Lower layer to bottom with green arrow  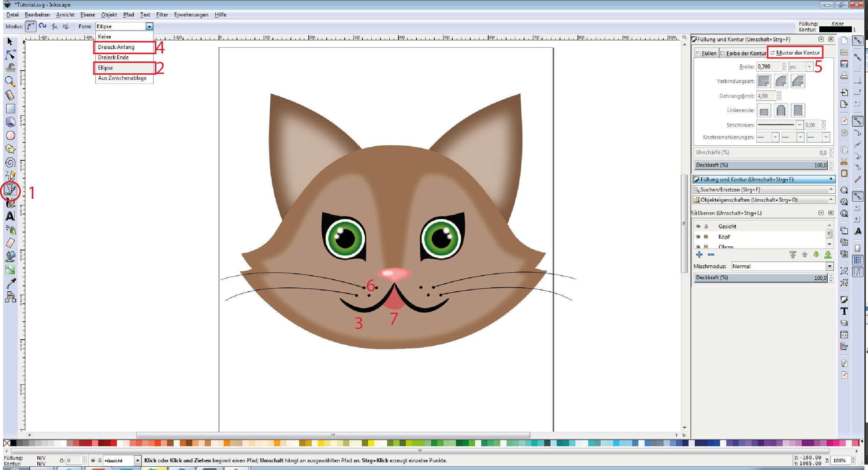[x=828, y=254]
